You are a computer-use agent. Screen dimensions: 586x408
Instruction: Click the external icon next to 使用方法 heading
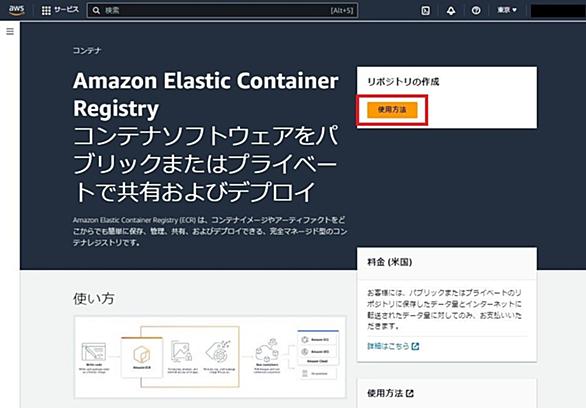click(410, 393)
